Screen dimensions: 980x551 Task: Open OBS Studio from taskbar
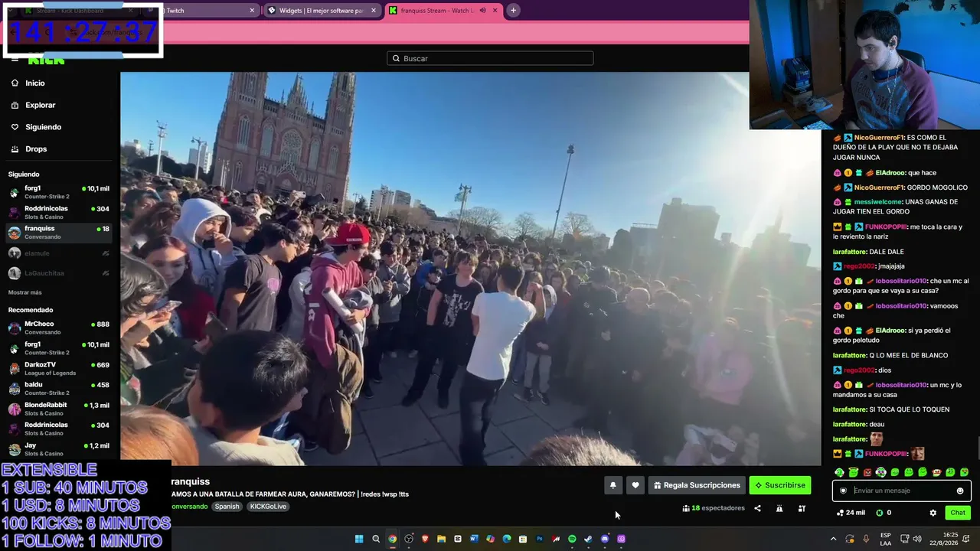[x=409, y=539]
